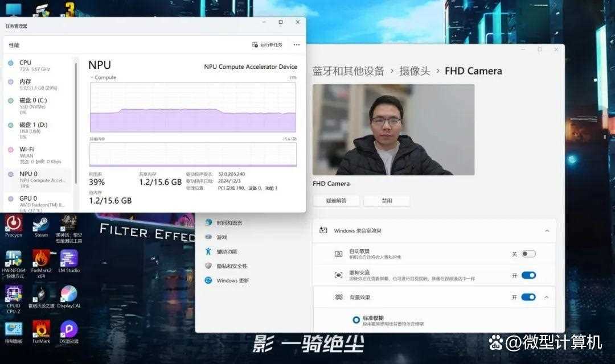Open Task Manager's three-dot more menu
Screen dimensions: 615x364
pyautogui.click(x=296, y=45)
